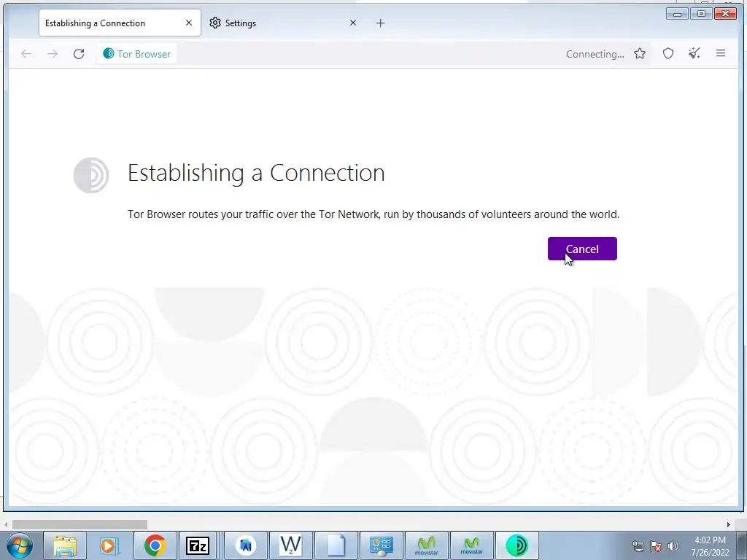Open Action Center flag tray icon

tap(656, 546)
